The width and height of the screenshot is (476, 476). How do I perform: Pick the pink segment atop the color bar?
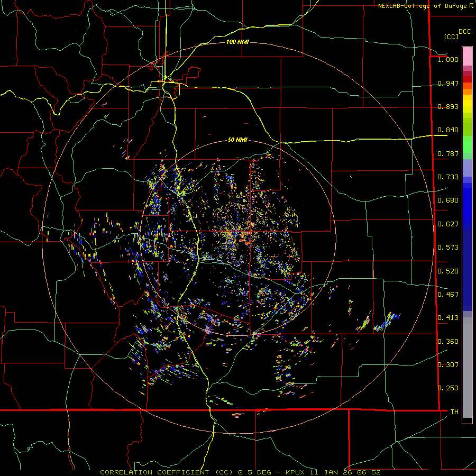(x=467, y=56)
